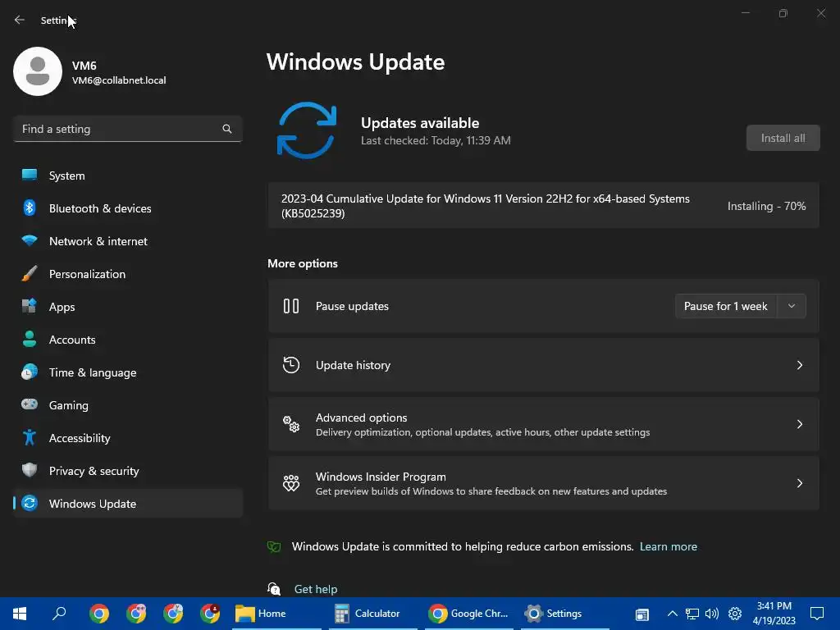Open the Home File Explorer taskbar button
840x630 pixels.
[276, 614]
